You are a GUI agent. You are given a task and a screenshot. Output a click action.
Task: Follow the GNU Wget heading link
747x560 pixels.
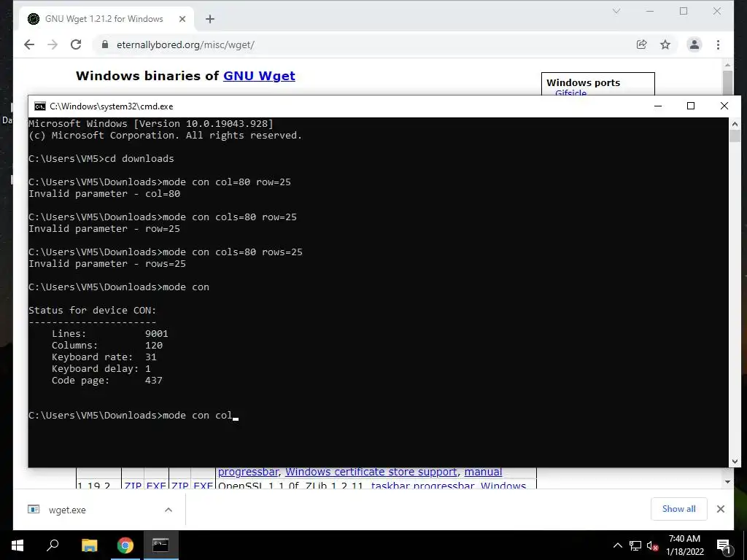click(x=259, y=76)
